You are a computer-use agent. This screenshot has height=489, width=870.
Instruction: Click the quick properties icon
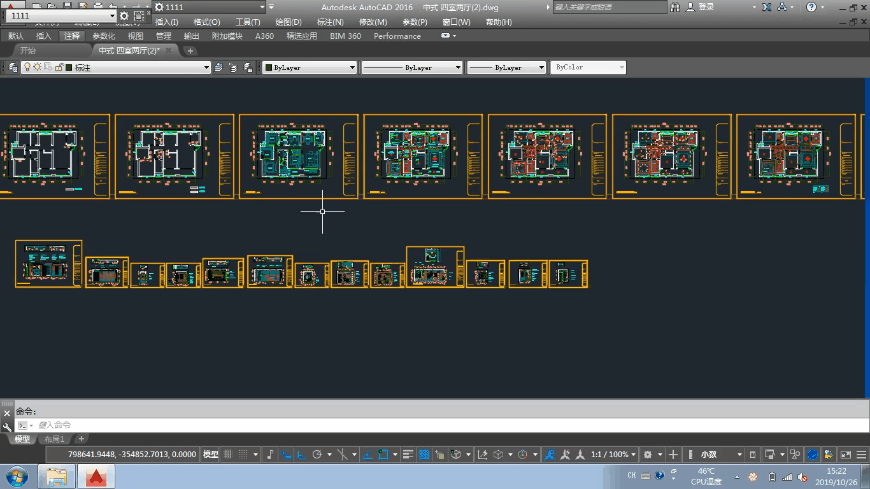753,455
